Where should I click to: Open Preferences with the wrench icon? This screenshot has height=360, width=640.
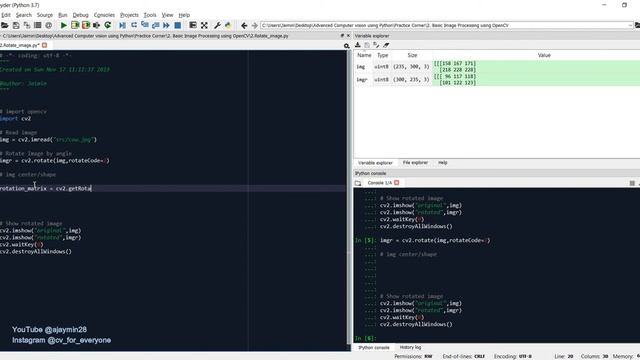(217, 25)
